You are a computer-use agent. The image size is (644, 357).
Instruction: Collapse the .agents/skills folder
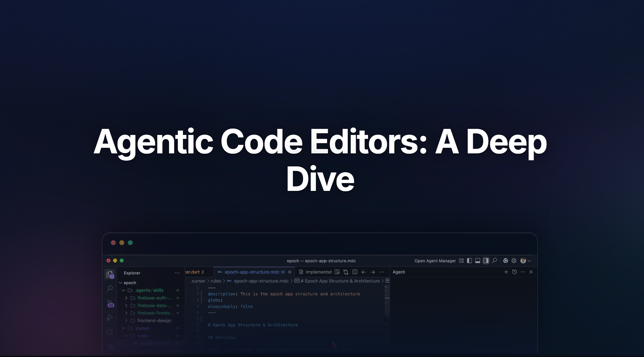123,290
